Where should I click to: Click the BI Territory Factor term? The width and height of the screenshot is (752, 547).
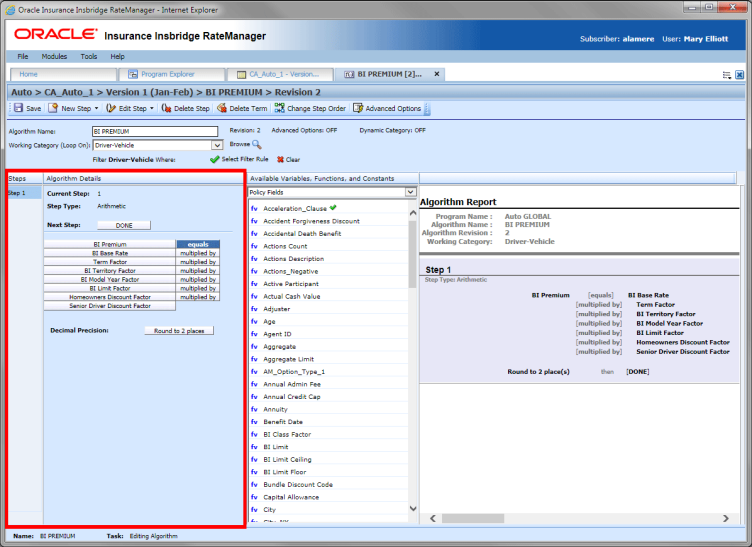tap(110, 271)
